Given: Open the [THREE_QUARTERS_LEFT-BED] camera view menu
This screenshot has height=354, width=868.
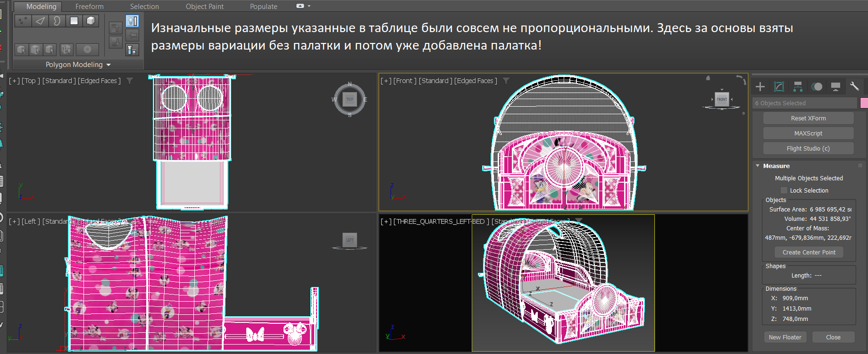Looking at the screenshot, I should point(442,221).
